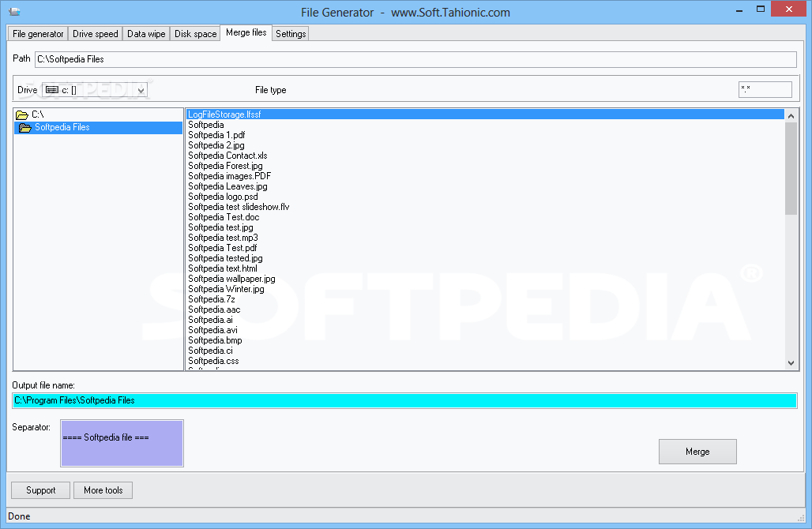Screen dimensions: 812x529
Task: Select Softpedia.ai file
Action: click(x=485, y=320)
